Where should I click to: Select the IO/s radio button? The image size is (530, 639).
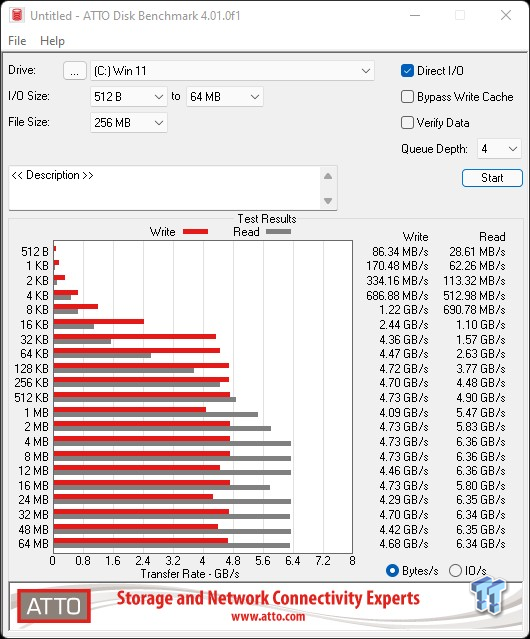coord(455,571)
